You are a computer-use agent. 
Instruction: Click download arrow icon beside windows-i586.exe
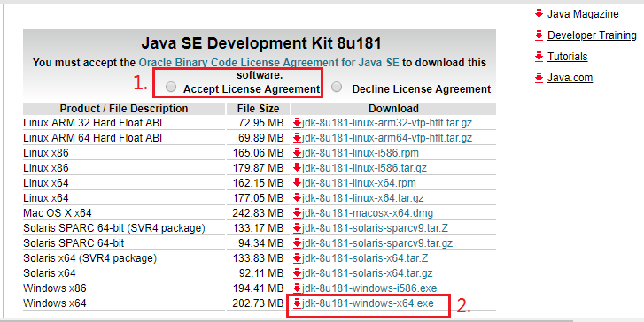297,288
